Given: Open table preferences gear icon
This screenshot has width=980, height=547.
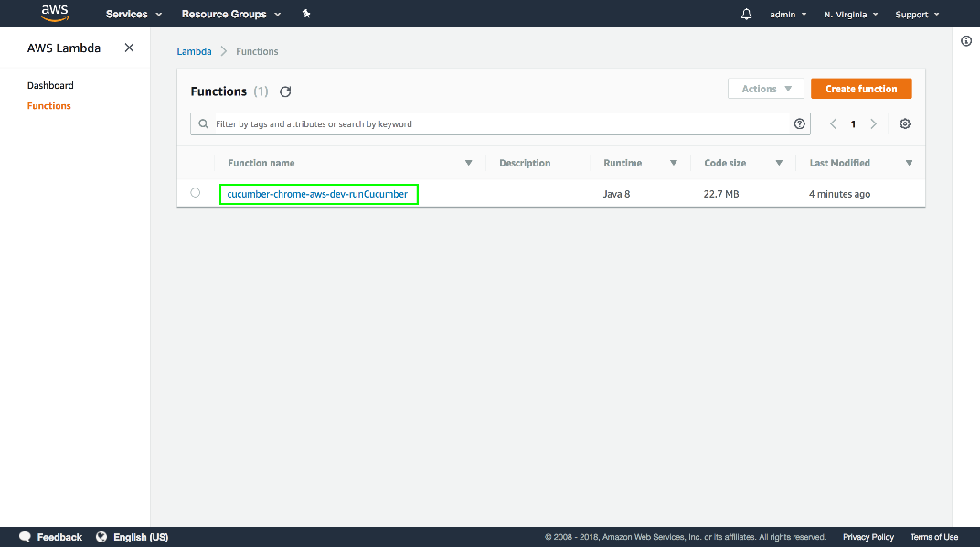Looking at the screenshot, I should pos(905,124).
